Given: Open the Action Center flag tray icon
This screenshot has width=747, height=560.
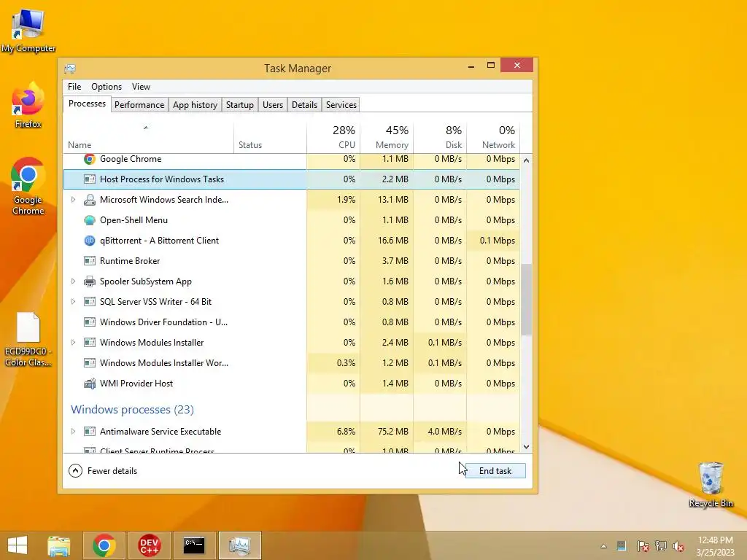Looking at the screenshot, I should point(643,545).
